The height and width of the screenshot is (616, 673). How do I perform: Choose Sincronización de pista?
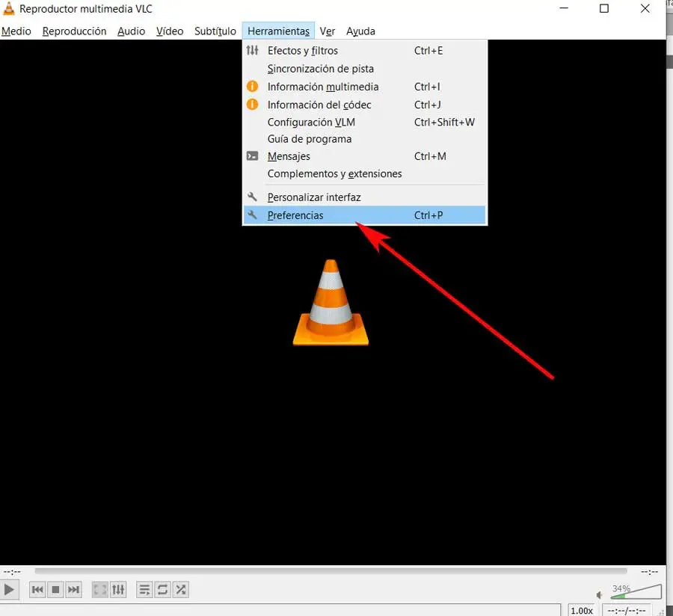pyautogui.click(x=365, y=69)
